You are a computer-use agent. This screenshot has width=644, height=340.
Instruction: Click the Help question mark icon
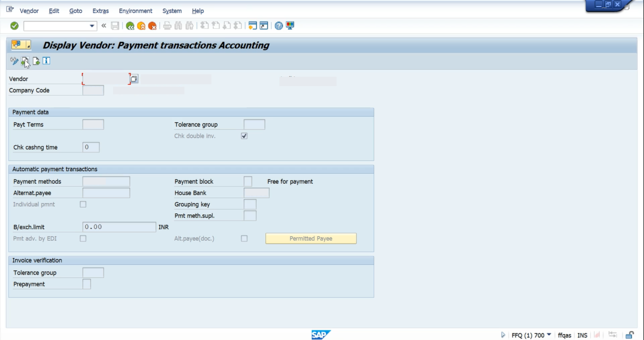(x=278, y=25)
